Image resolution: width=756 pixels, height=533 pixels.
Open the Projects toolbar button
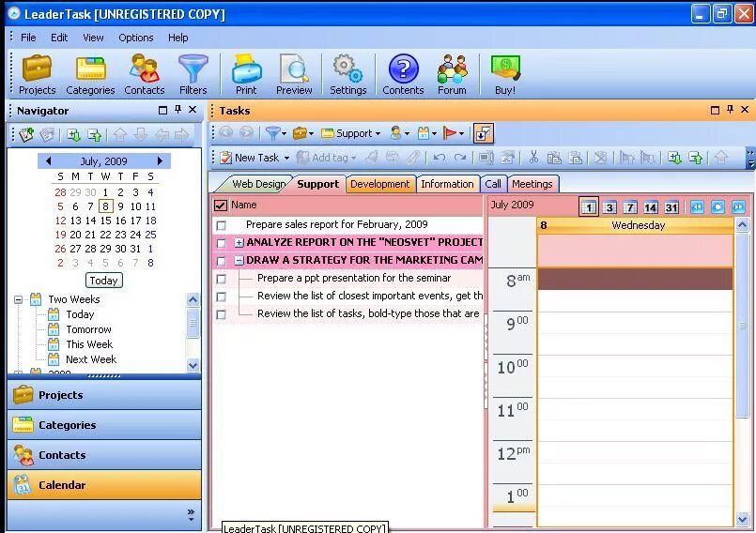point(37,75)
